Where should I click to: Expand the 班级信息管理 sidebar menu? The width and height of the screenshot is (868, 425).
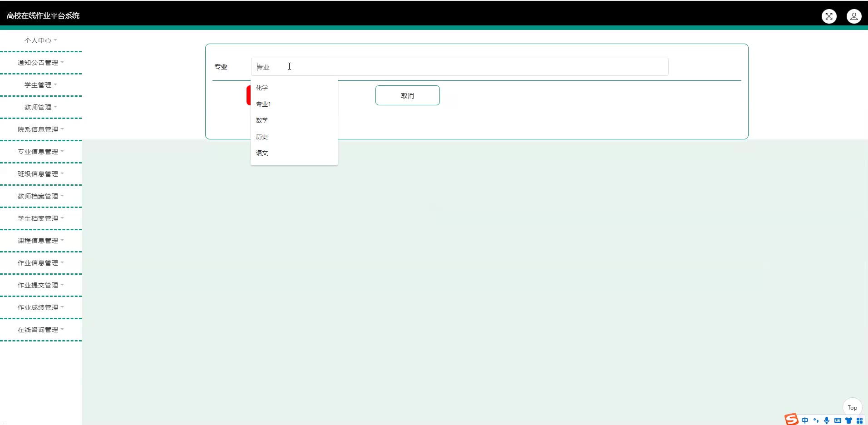pos(41,174)
